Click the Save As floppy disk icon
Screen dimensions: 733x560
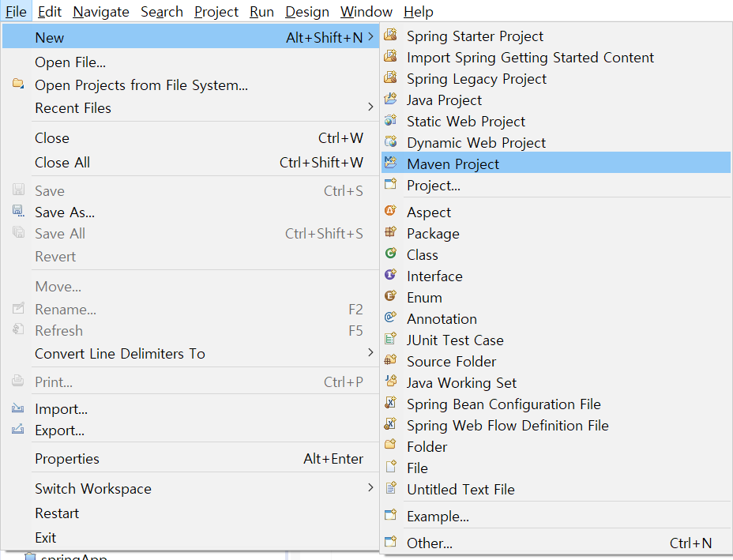tap(18, 212)
